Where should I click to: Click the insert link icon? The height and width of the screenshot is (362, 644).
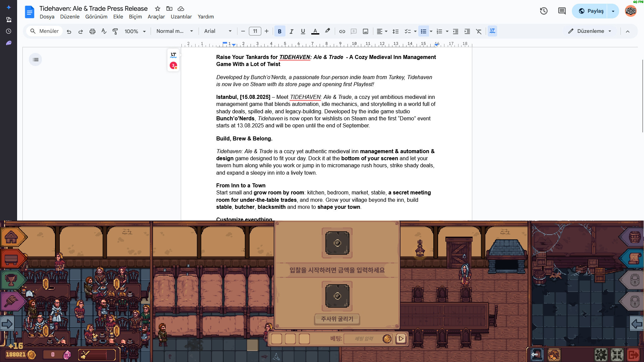[342, 31]
